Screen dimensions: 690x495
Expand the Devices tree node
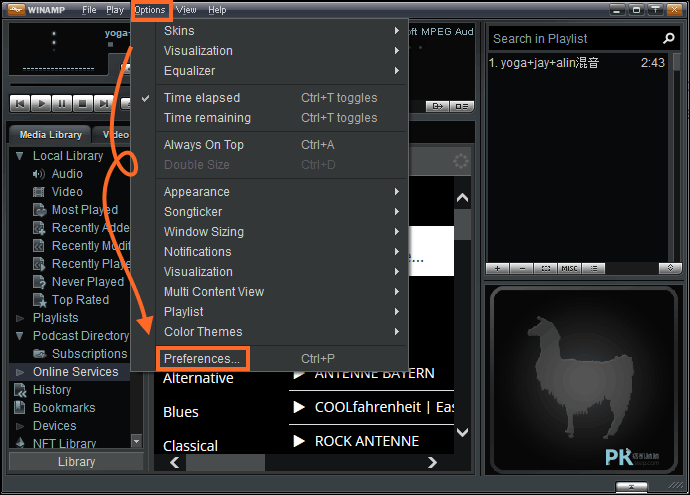(x=20, y=426)
